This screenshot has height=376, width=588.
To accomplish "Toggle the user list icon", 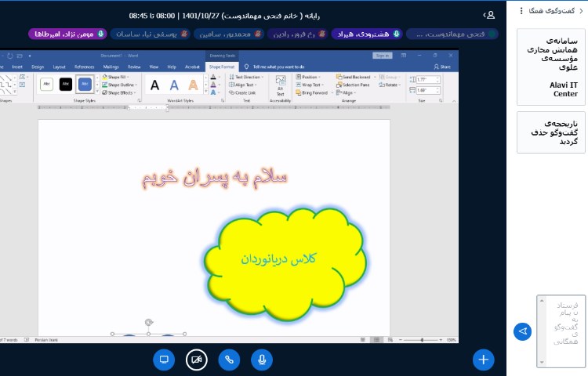I will [x=490, y=15].
